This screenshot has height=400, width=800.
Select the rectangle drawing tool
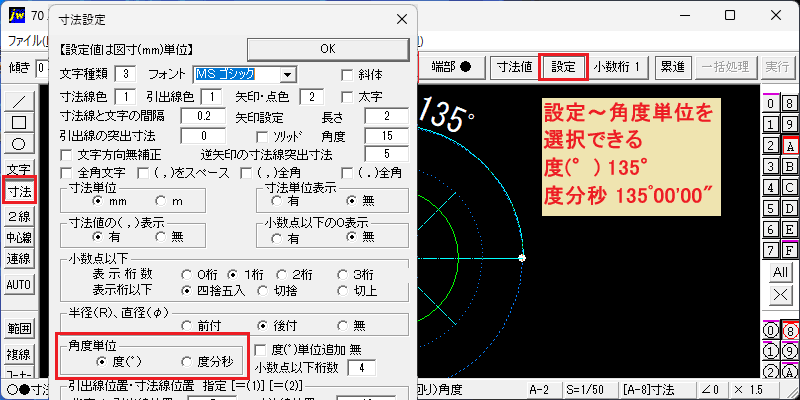(x=19, y=122)
